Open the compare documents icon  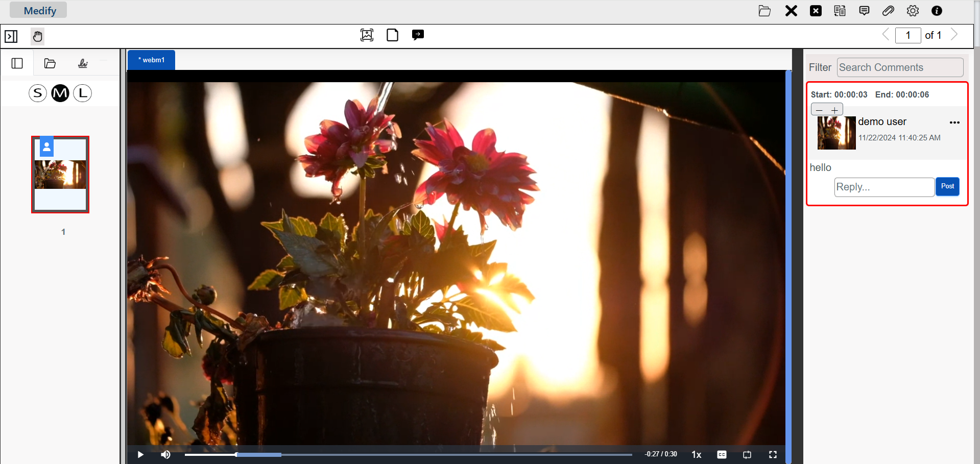(x=840, y=11)
